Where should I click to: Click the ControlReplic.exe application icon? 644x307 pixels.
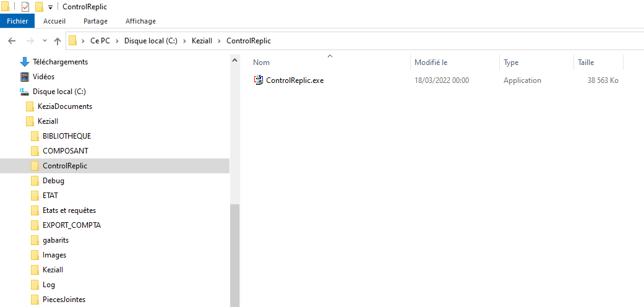259,80
